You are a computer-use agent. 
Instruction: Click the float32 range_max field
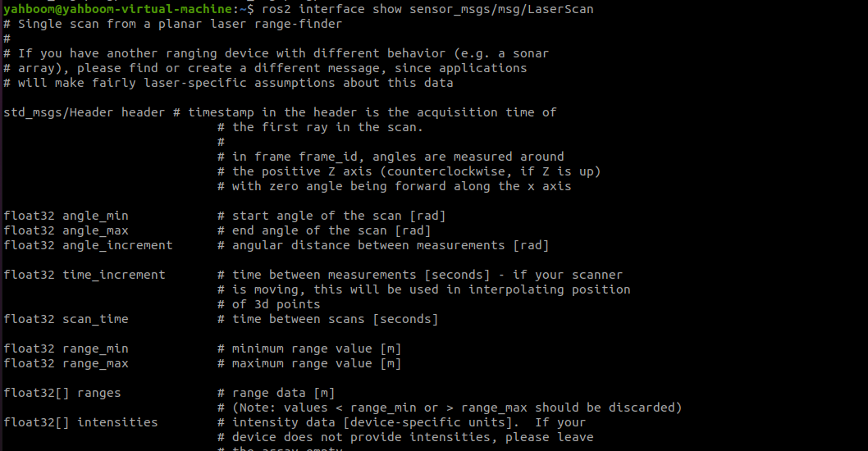point(66,363)
